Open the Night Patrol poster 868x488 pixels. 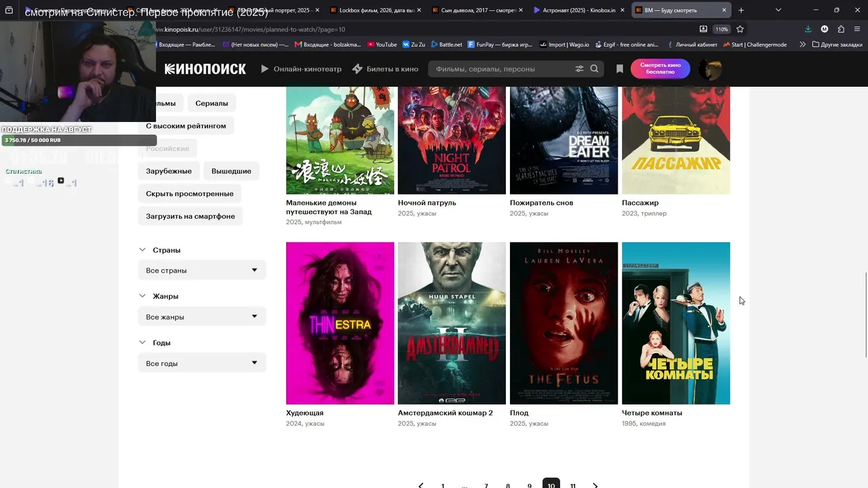tap(452, 140)
